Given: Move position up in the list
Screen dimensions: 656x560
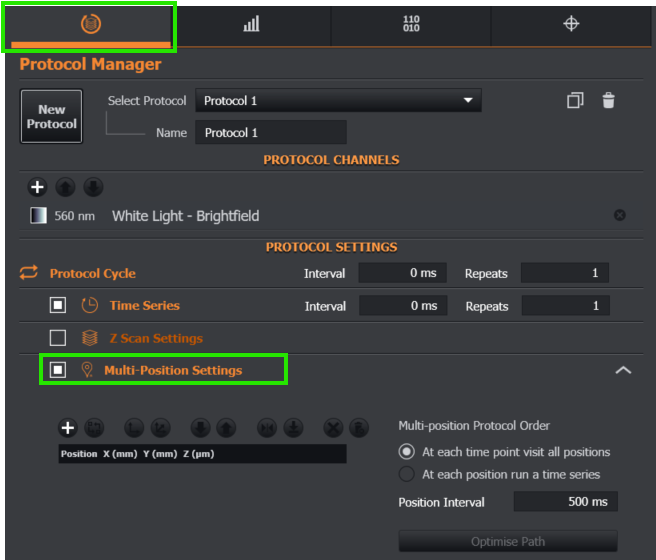Looking at the screenshot, I should click(x=226, y=428).
